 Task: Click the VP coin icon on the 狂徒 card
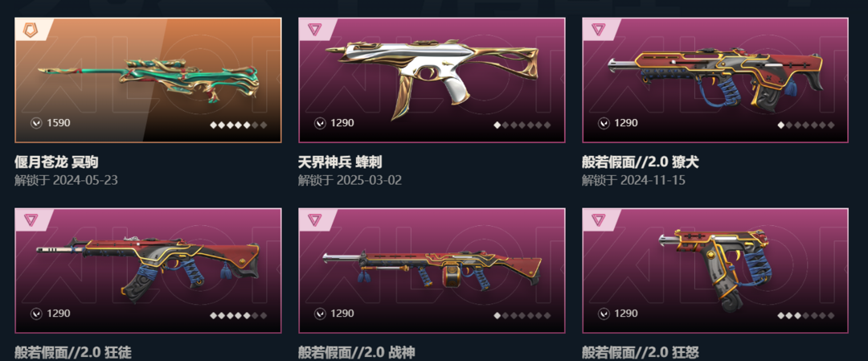click(x=36, y=314)
